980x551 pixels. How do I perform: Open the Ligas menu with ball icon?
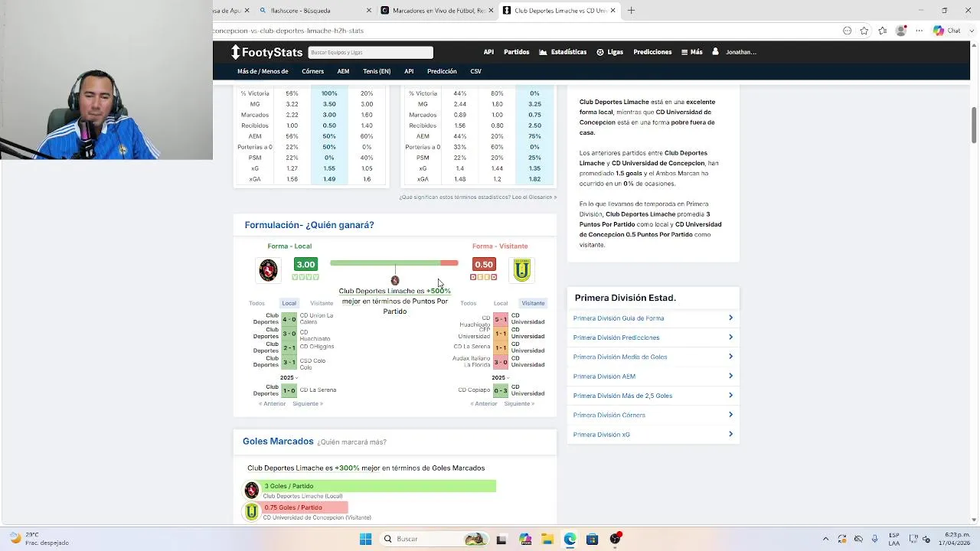[x=610, y=52]
